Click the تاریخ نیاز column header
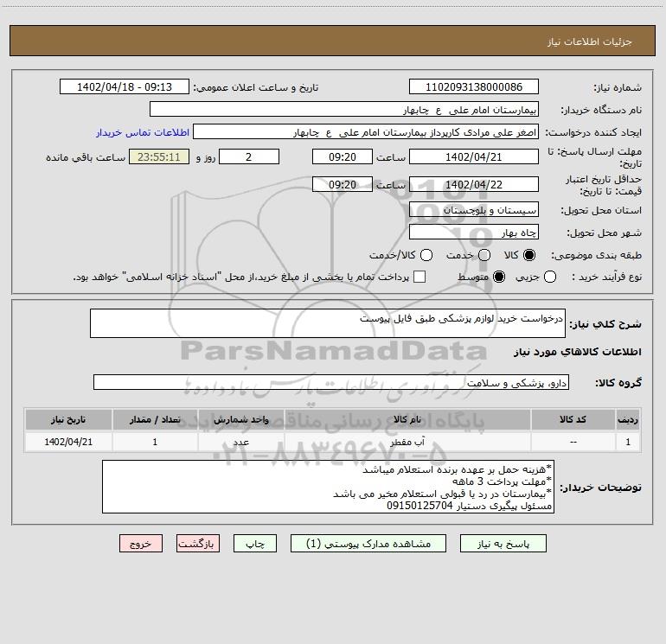Screen dimensions: 666x644 point(68,419)
